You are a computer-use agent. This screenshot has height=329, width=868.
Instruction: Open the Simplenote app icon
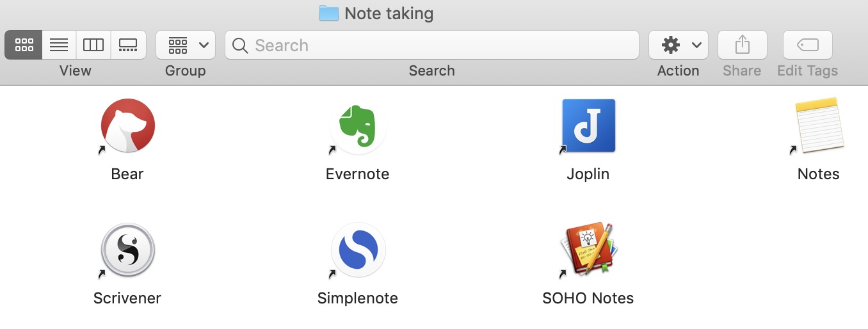point(358,250)
